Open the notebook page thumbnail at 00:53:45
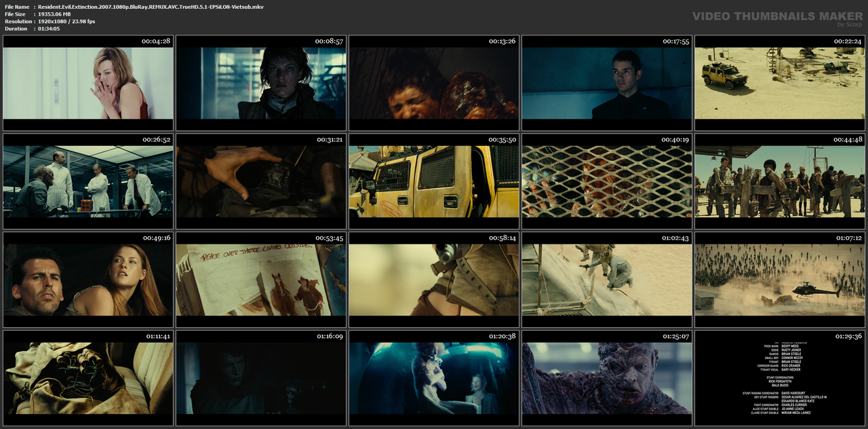This screenshot has height=429, width=868. 261,280
